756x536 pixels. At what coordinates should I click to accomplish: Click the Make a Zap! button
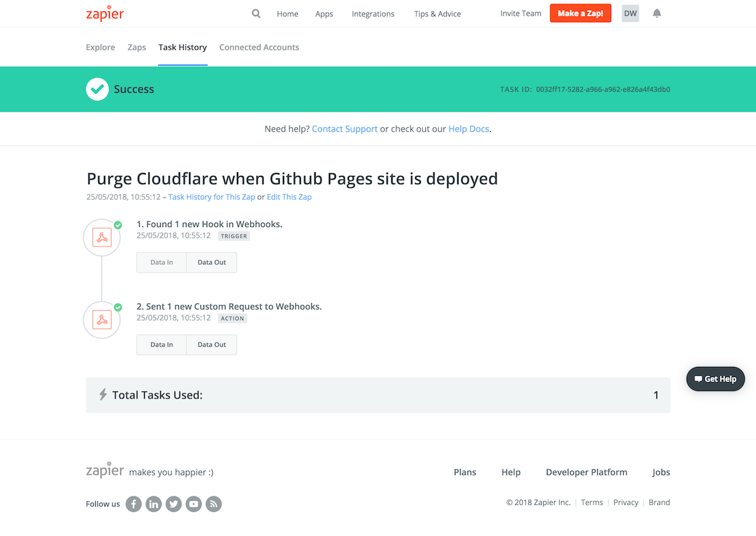click(x=580, y=13)
